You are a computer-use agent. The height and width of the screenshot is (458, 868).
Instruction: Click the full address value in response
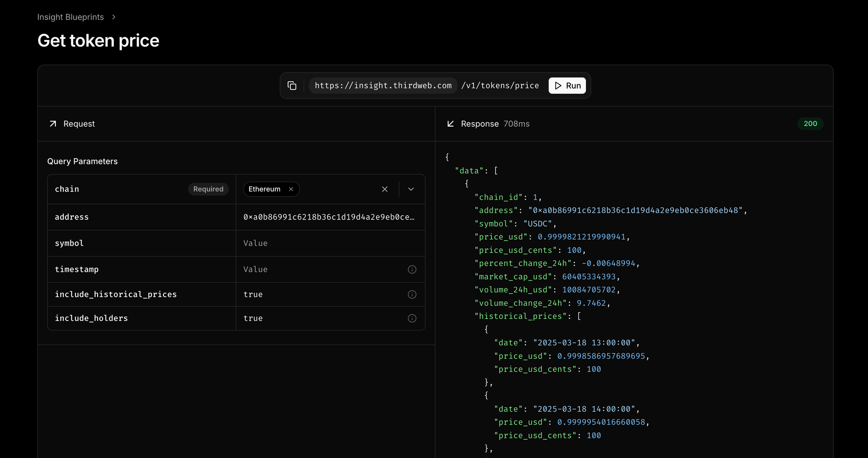pos(635,210)
